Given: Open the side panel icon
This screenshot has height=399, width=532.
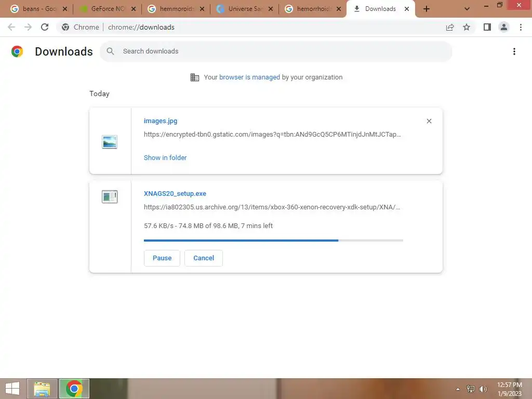Looking at the screenshot, I should pyautogui.click(x=487, y=27).
